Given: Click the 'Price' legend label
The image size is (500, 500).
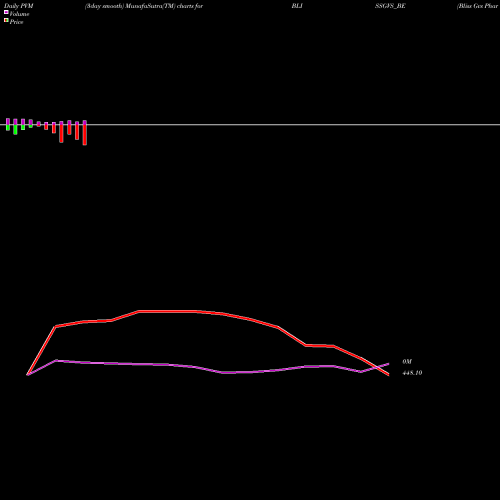Looking at the screenshot, I should click(x=16, y=22).
